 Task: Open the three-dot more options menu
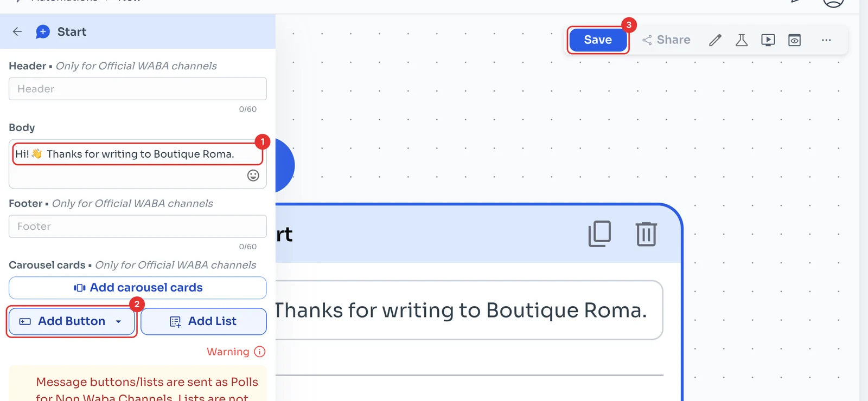click(x=826, y=40)
